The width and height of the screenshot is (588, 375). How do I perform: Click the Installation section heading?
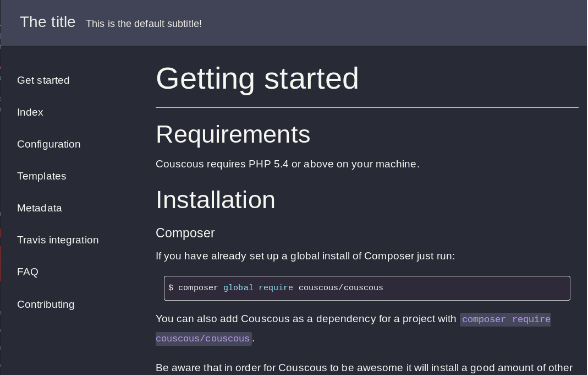[x=215, y=200]
